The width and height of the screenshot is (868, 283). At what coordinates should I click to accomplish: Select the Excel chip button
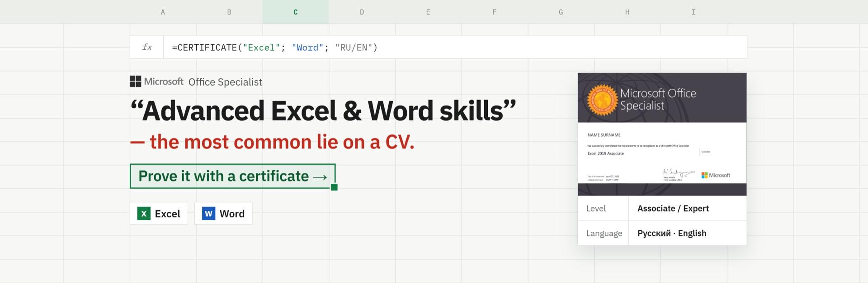tap(159, 213)
